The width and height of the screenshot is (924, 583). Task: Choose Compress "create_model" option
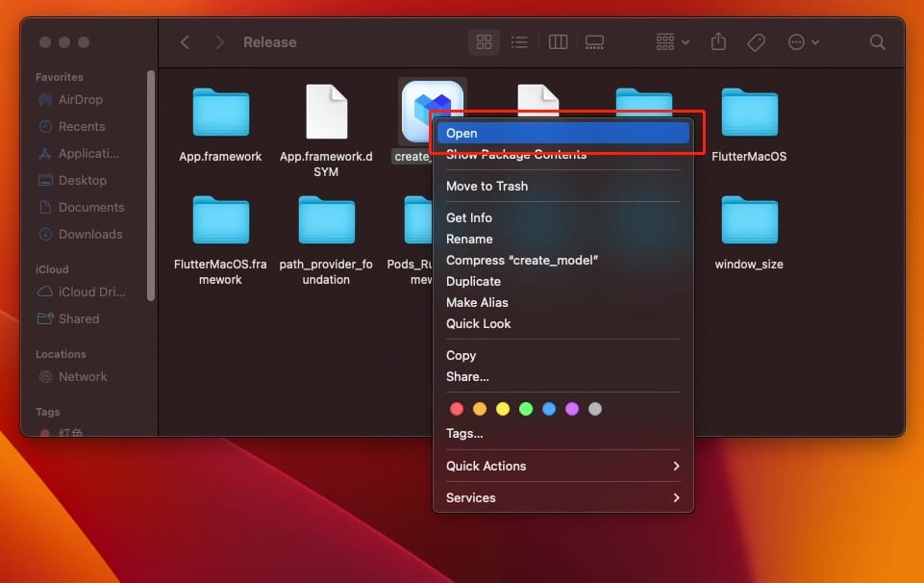click(x=522, y=260)
